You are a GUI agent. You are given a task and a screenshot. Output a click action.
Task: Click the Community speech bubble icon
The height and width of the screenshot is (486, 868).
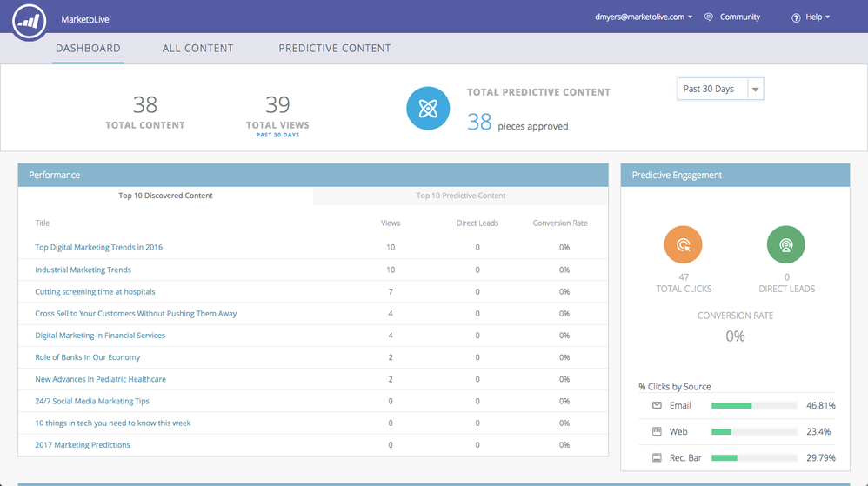point(708,17)
